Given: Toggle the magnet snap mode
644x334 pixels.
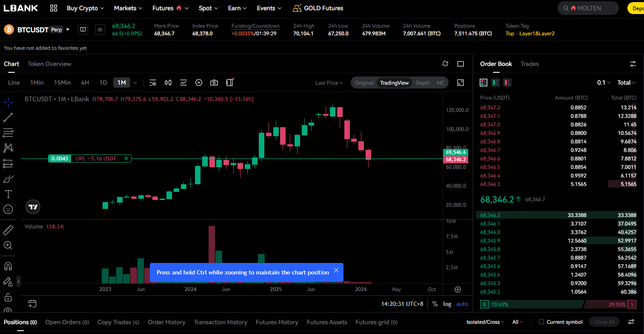Looking at the screenshot, I should (x=8, y=266).
